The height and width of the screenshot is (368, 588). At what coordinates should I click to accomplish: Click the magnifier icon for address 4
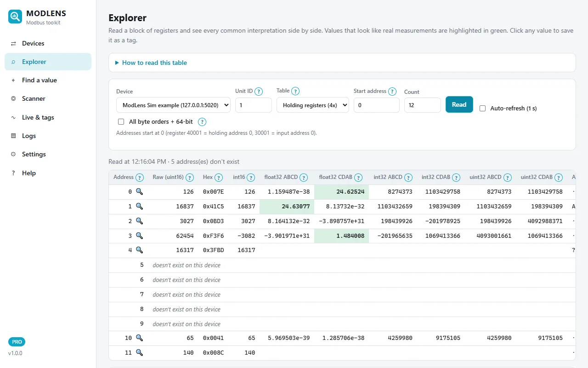click(x=139, y=250)
